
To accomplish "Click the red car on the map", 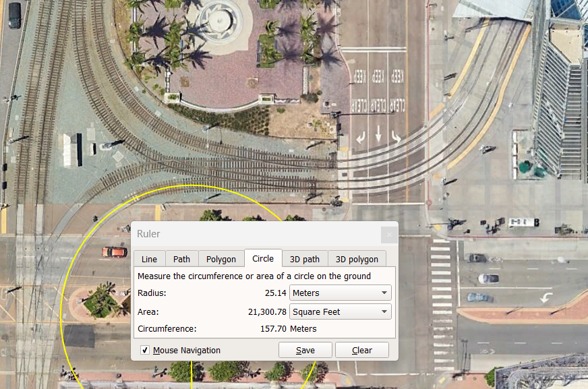I will (x=114, y=252).
